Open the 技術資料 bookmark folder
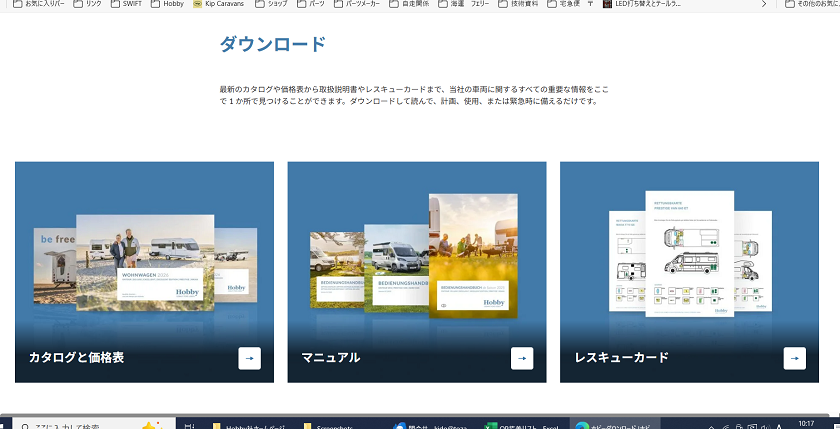 [x=518, y=4]
